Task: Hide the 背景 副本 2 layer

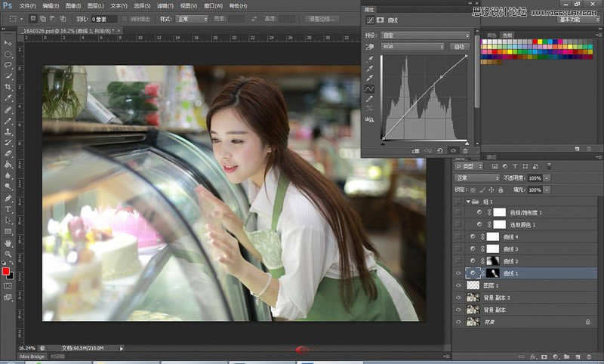Action: tap(458, 298)
